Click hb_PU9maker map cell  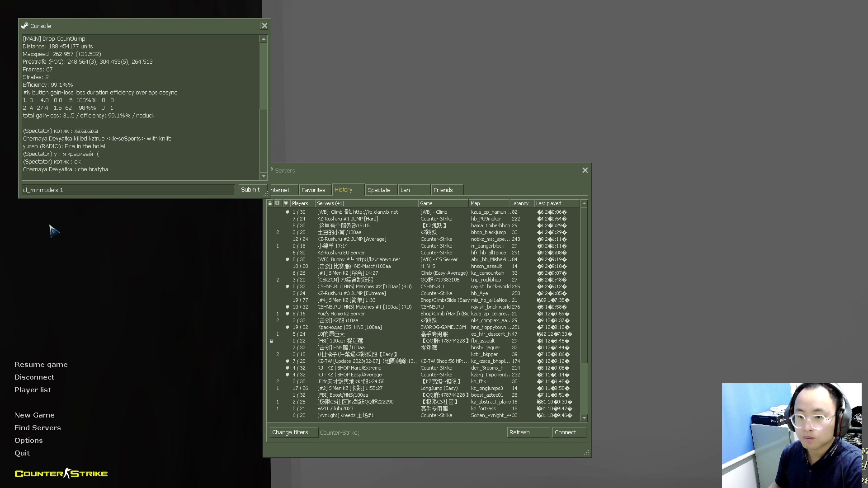486,219
